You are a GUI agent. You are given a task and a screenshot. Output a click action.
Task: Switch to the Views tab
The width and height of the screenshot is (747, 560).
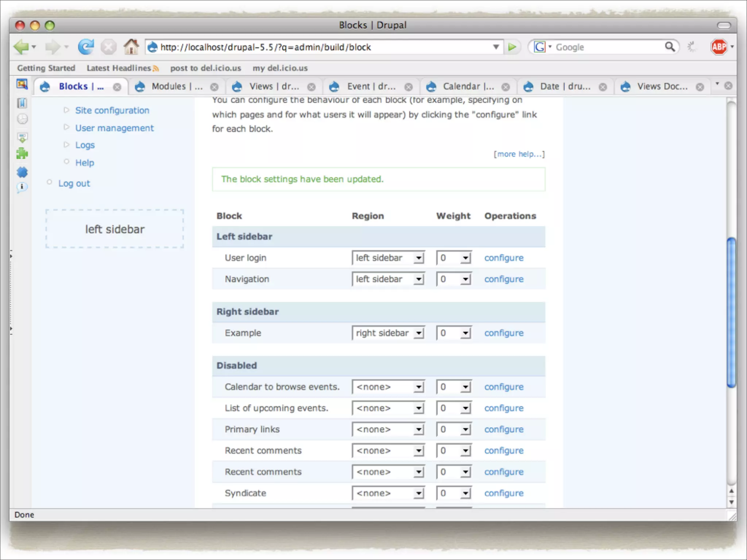[x=274, y=86]
